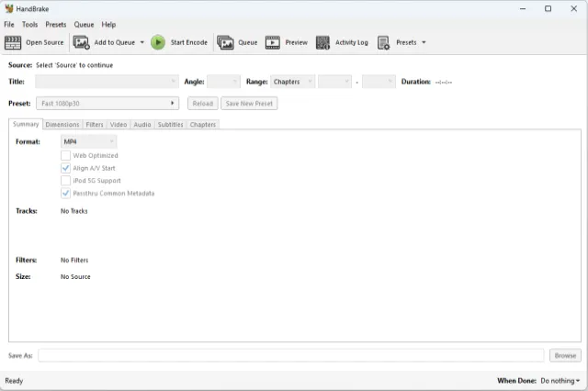Click the HandBrake app icon in title bar
588x391 pixels.
[9, 8]
